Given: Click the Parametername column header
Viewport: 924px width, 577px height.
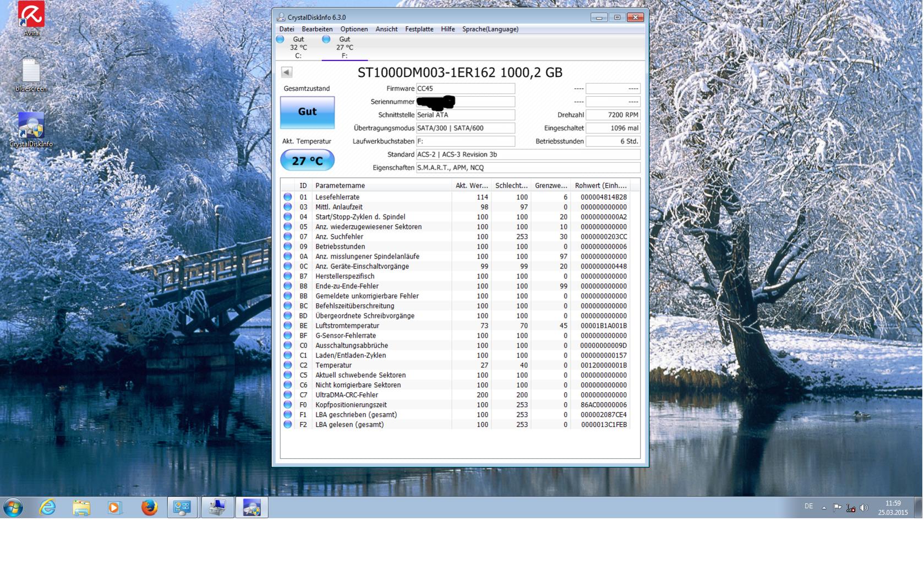Looking at the screenshot, I should click(x=381, y=185).
